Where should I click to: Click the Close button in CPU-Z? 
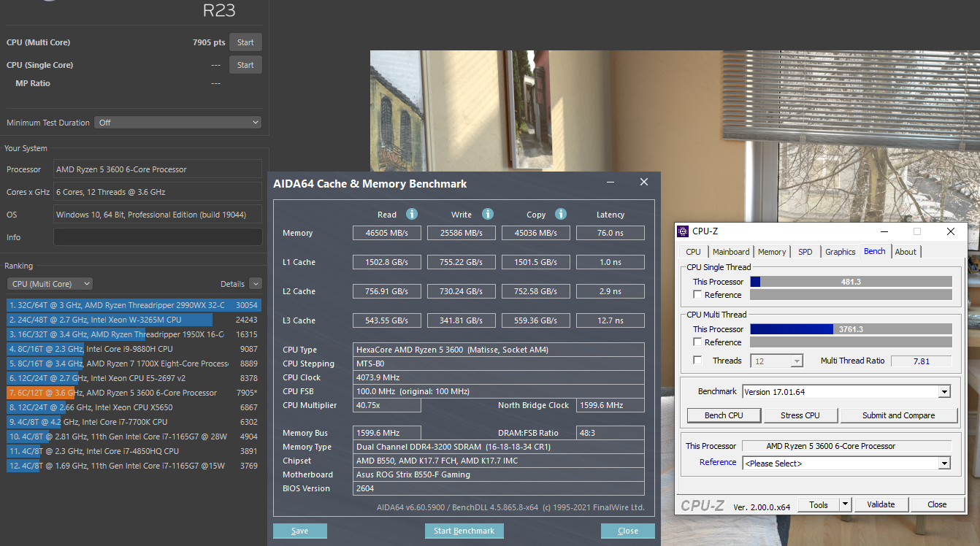(937, 504)
